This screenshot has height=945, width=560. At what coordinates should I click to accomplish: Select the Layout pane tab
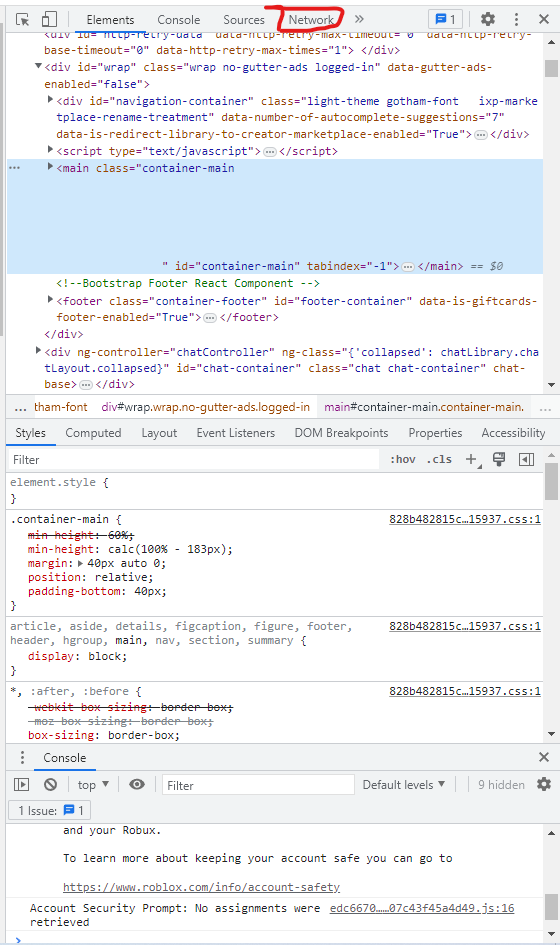coord(159,433)
